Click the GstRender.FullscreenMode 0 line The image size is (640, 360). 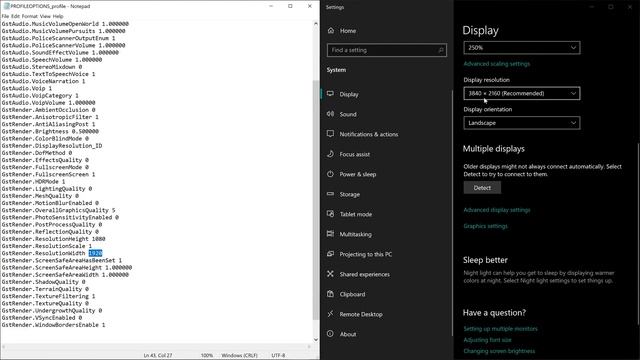[45, 167]
